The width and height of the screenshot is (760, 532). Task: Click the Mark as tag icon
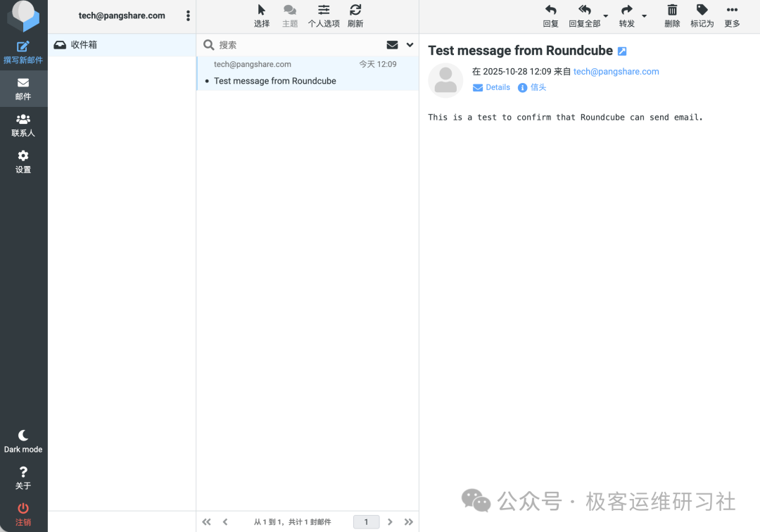[x=702, y=10]
